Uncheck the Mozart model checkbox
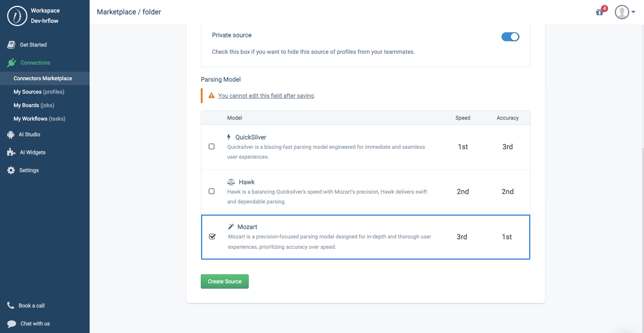644x333 pixels. pyautogui.click(x=212, y=237)
